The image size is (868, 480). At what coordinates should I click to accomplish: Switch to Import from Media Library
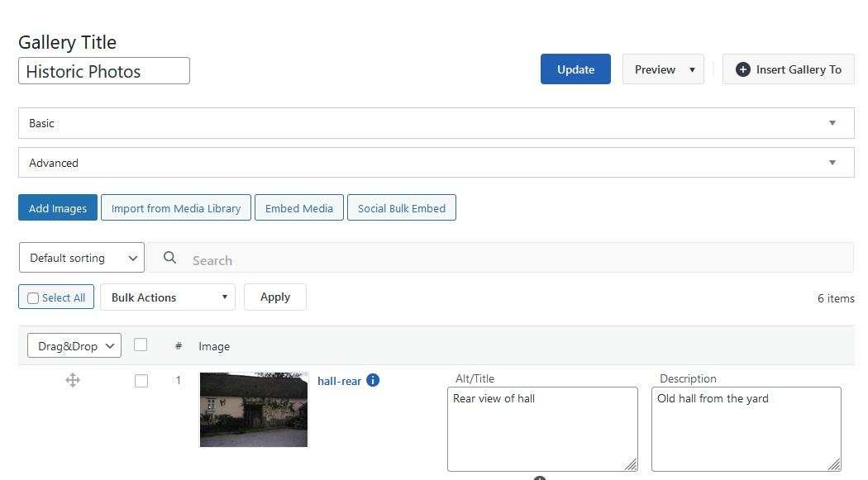point(176,208)
